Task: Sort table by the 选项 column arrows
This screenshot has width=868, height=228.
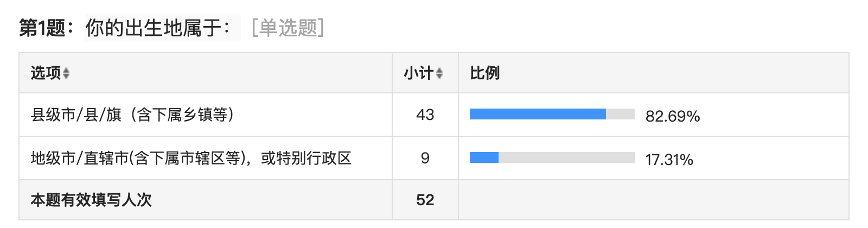Action: (x=66, y=73)
